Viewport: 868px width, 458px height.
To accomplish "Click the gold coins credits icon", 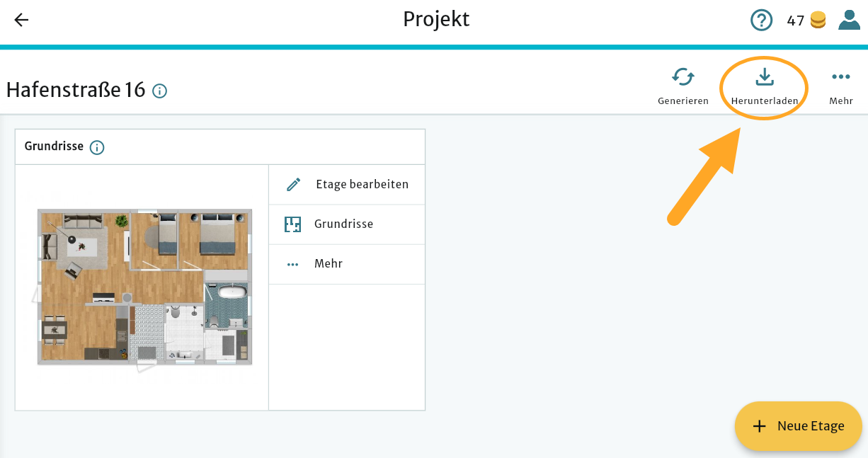I will 818,21.
